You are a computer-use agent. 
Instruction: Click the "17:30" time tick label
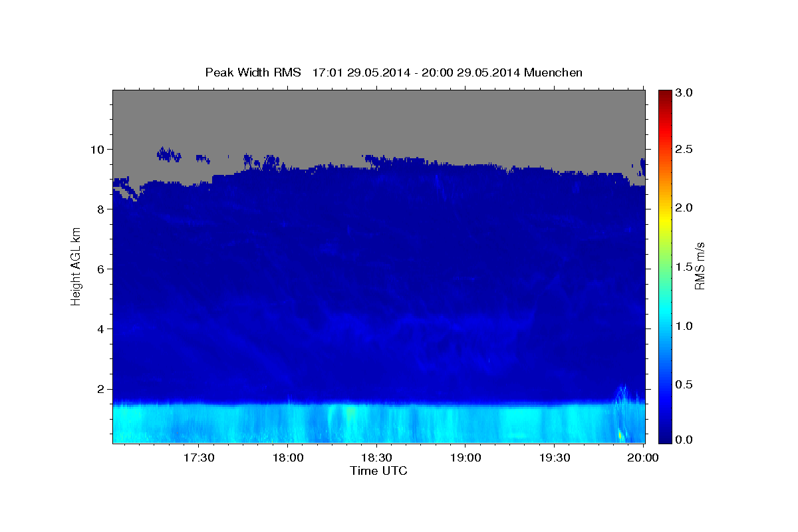[x=199, y=458]
